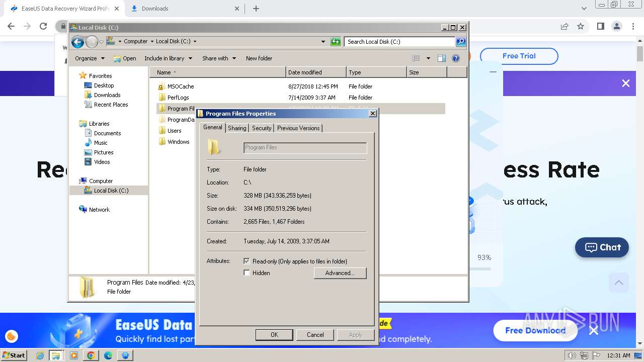Viewport: 644px width, 362px height.
Task: Open Downloads in Favorites
Action: (107, 95)
